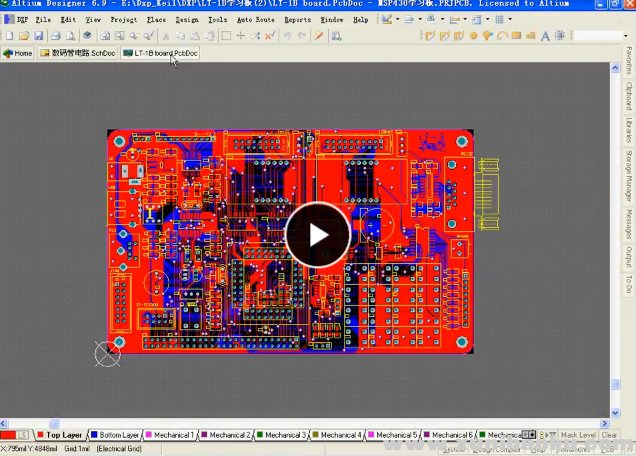Screen dimensions: 636x456
Task: Click the Place Component icon
Action: pyautogui.click(x=559, y=36)
